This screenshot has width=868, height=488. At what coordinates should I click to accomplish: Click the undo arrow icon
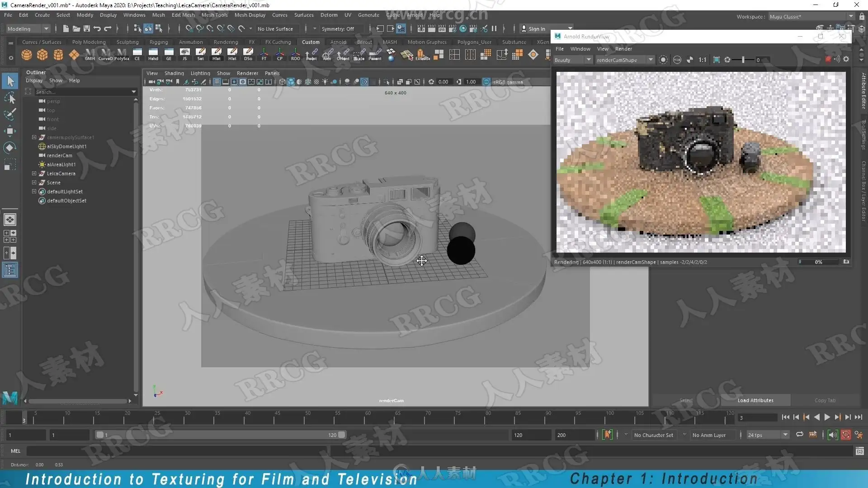coord(97,29)
